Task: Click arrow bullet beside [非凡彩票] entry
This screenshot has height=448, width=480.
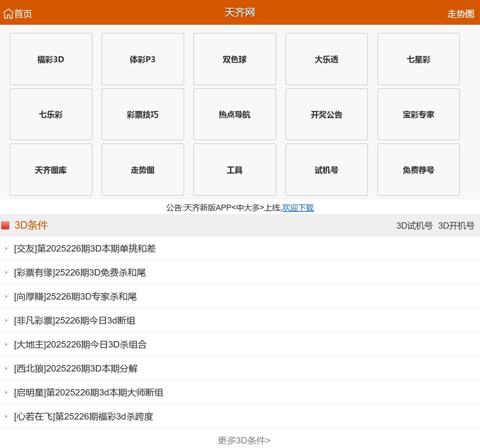Action: pyautogui.click(x=6, y=321)
